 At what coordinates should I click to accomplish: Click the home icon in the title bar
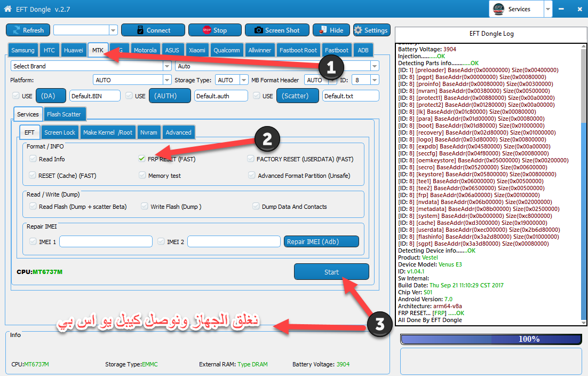(7, 9)
